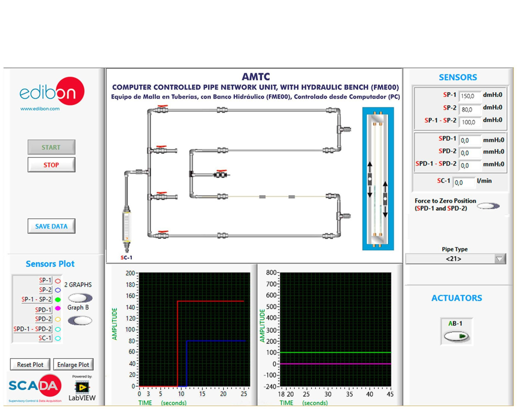This screenshot has width=520, height=420.
Task: Click the ACTUATORS panel heading
Action: 457,298
